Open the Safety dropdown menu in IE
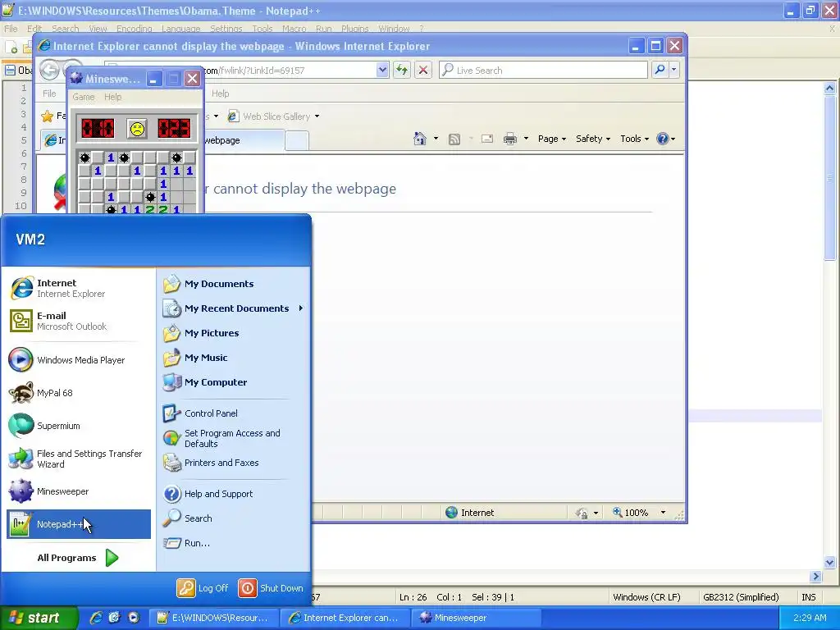The width and height of the screenshot is (840, 630). [592, 139]
